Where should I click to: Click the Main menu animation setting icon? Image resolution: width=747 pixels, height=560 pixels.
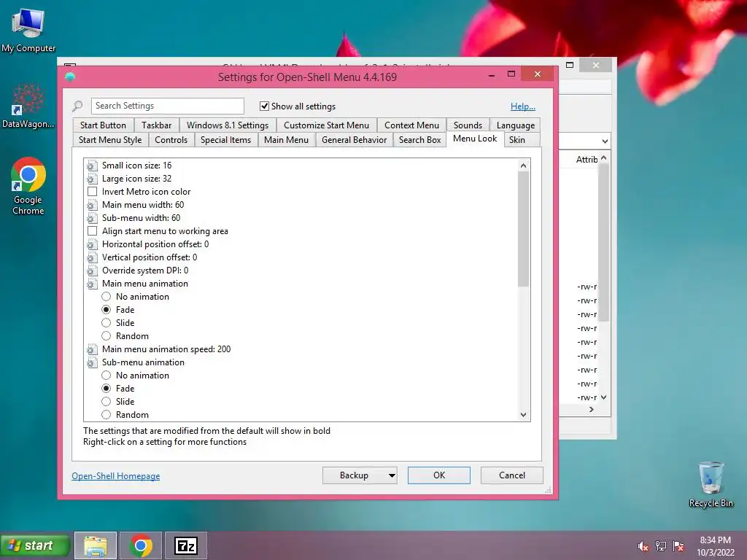pos(92,284)
